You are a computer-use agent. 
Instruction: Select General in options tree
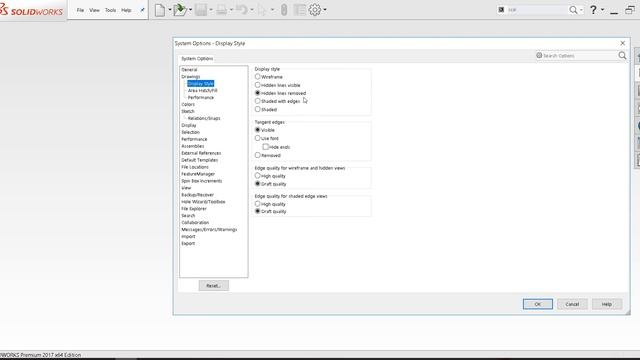click(x=189, y=70)
